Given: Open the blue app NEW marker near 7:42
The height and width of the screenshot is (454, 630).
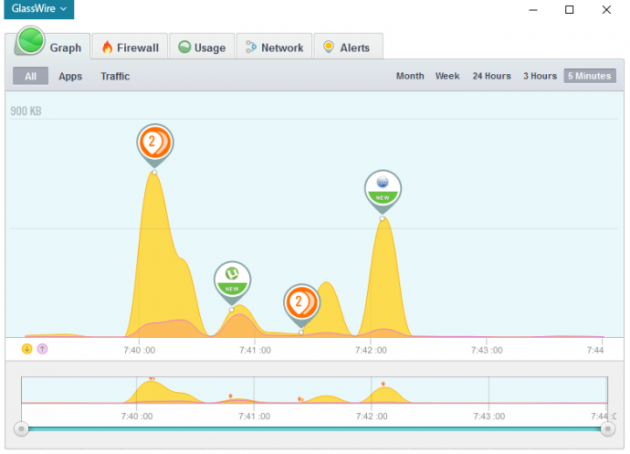Looking at the screenshot, I should click(x=382, y=189).
